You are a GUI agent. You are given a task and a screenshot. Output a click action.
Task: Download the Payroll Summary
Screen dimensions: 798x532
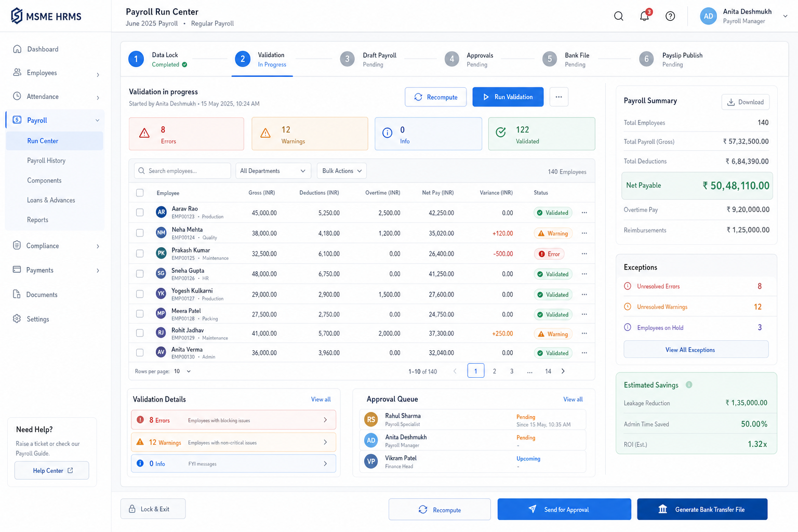pyautogui.click(x=745, y=102)
